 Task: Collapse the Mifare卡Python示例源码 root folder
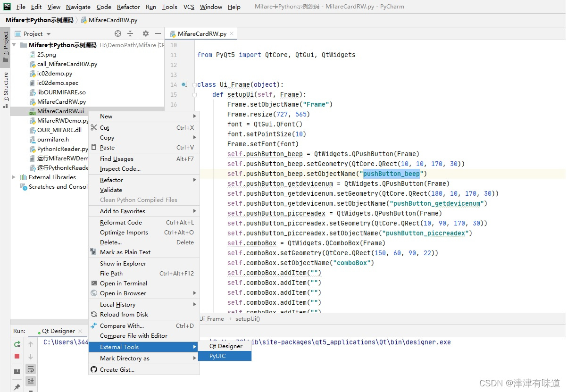click(x=15, y=45)
